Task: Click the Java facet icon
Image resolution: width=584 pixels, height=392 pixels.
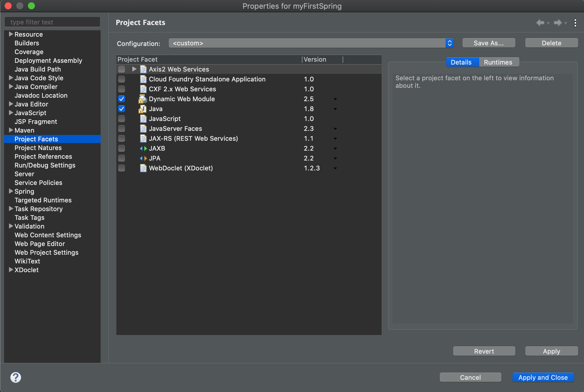Action: 143,109
